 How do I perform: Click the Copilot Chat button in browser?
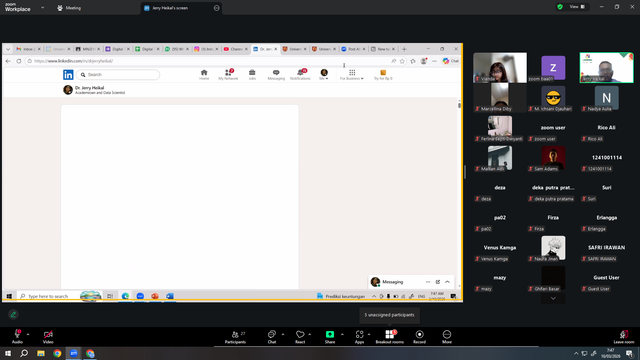click(x=451, y=61)
